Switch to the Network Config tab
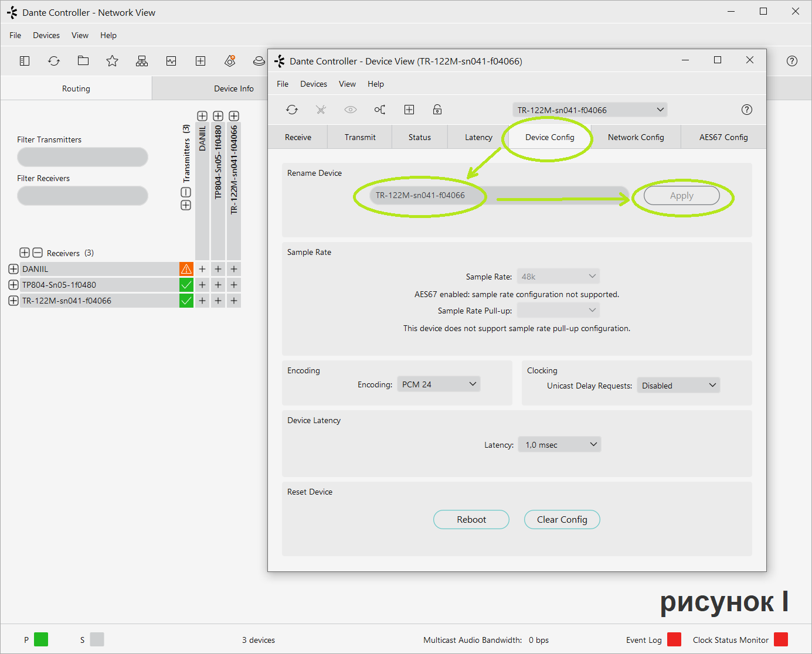The height and width of the screenshot is (654, 812). 636,137
